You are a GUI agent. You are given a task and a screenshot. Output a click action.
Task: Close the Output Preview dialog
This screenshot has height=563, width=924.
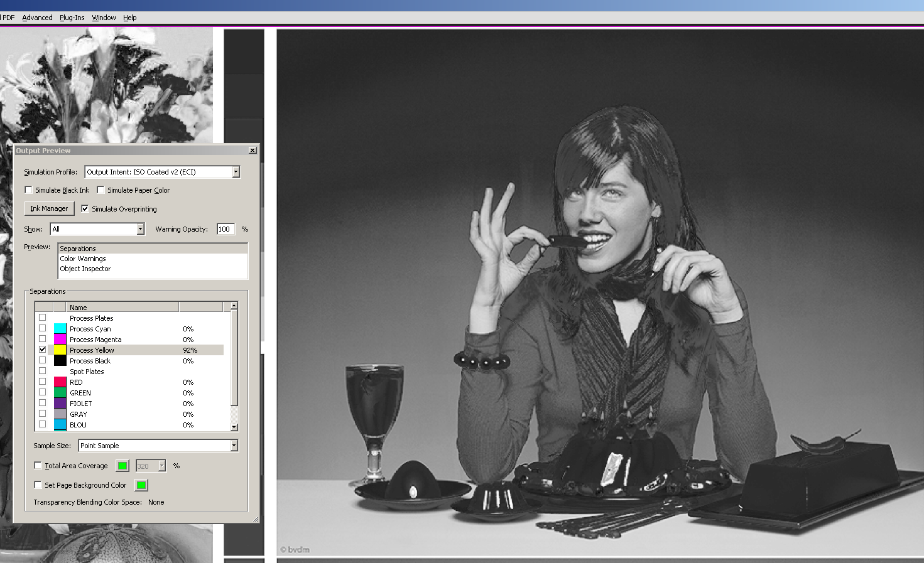coord(253,151)
